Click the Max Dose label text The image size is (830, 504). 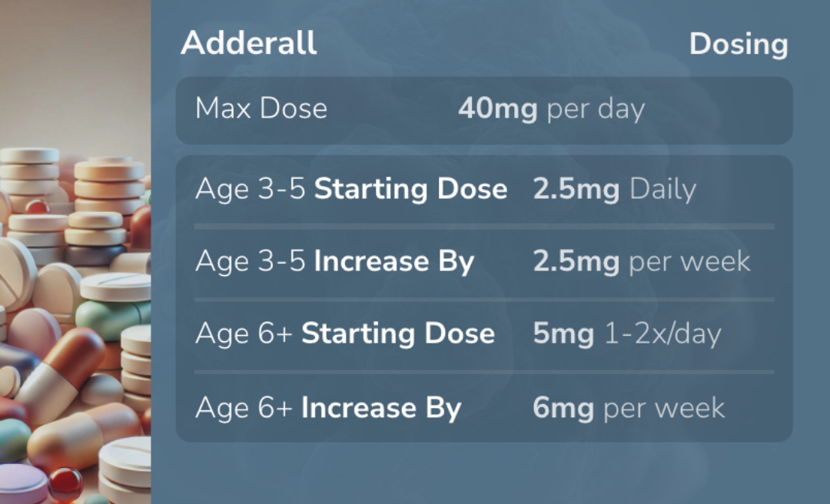tap(261, 108)
